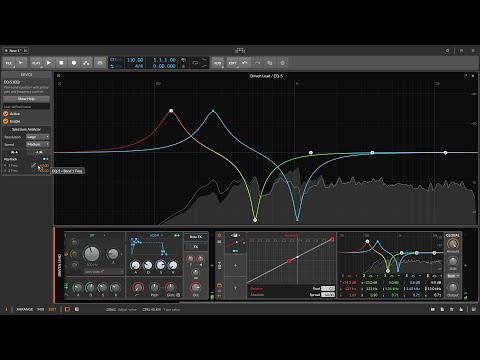Click the Pitch knob on the synth
This screenshot has width=480, height=360.
point(154,287)
